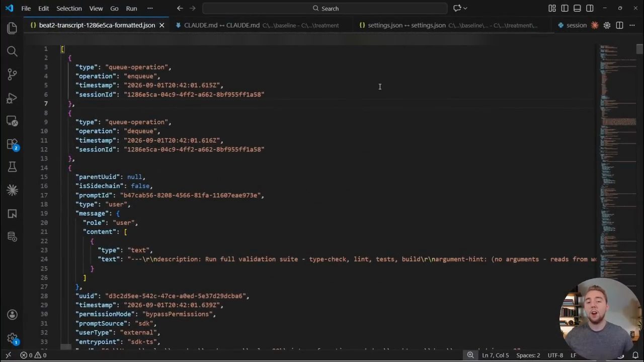Click Ln 7, Col 5 in status bar

click(496, 355)
